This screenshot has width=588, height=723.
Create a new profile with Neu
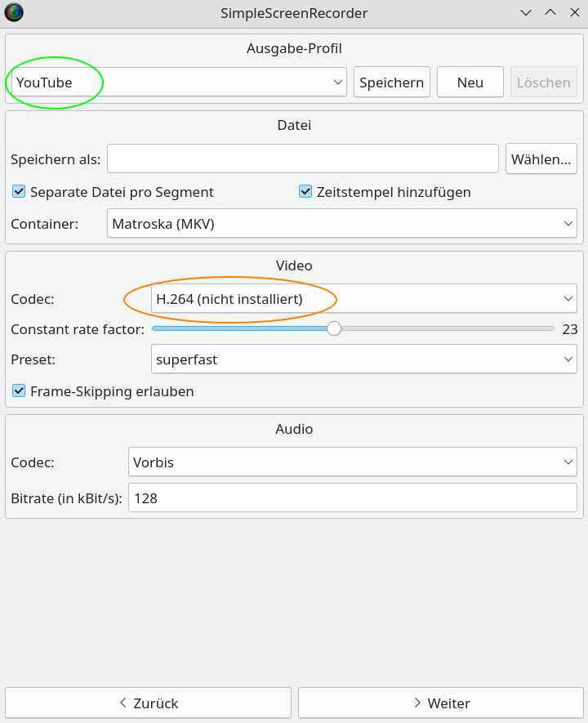point(470,82)
